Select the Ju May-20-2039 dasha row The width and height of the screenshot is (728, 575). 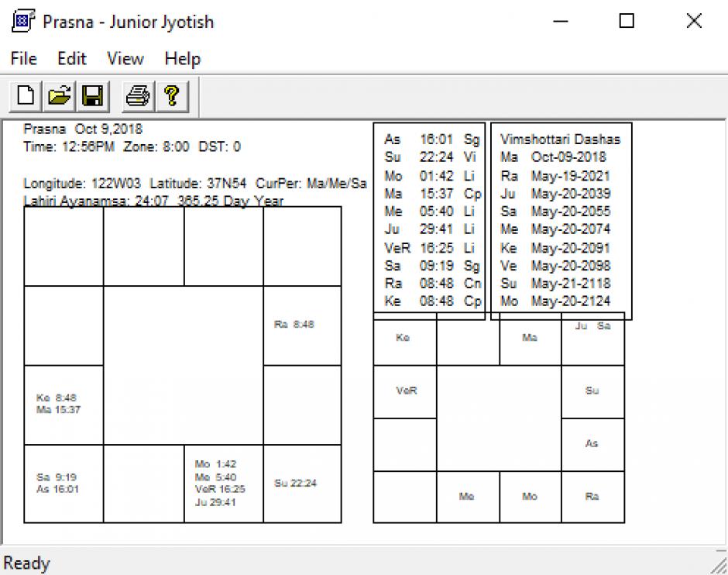coord(555,194)
